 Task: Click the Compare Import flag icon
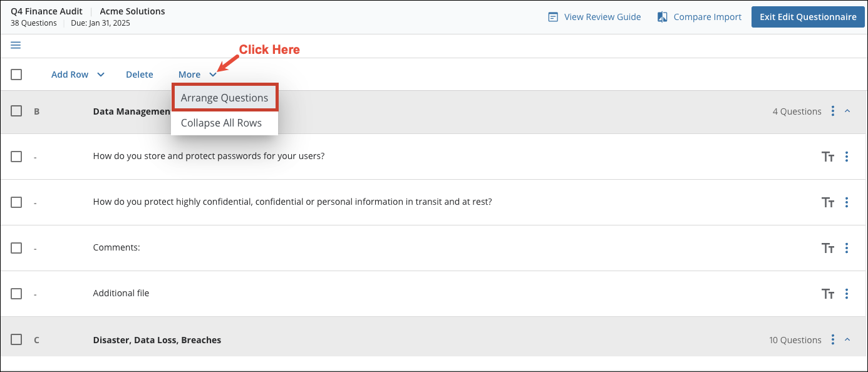pos(663,16)
